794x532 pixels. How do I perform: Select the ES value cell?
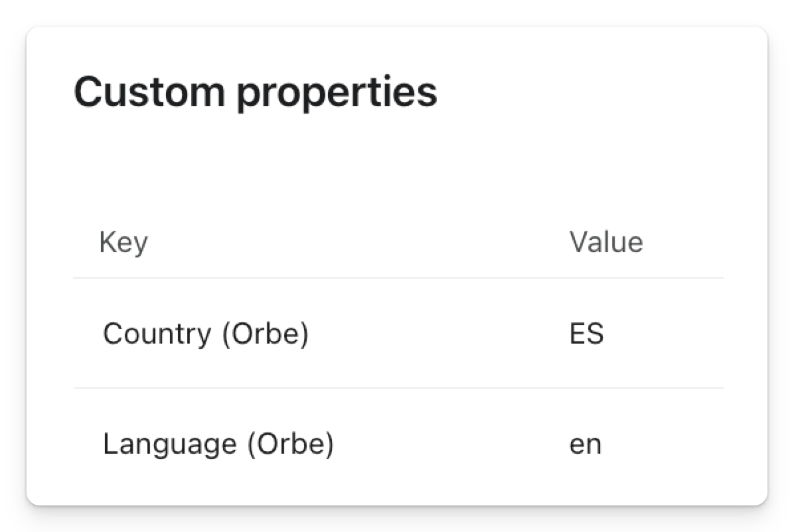[x=586, y=334]
